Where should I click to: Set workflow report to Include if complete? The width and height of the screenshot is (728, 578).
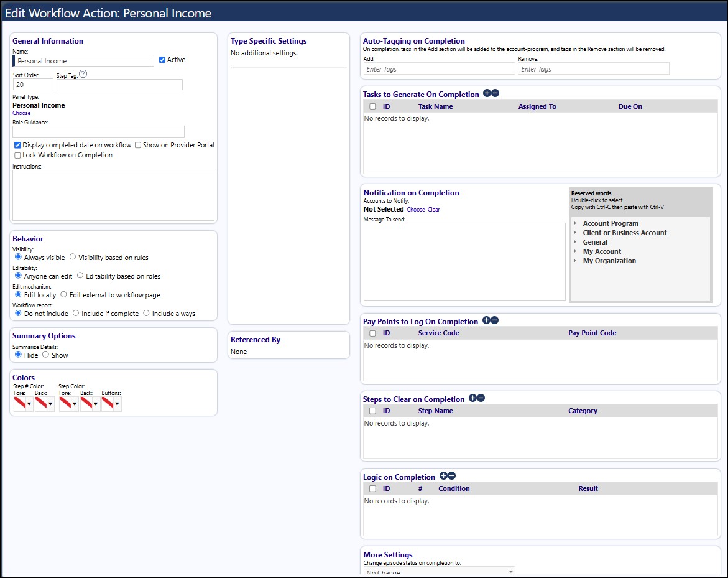point(76,313)
